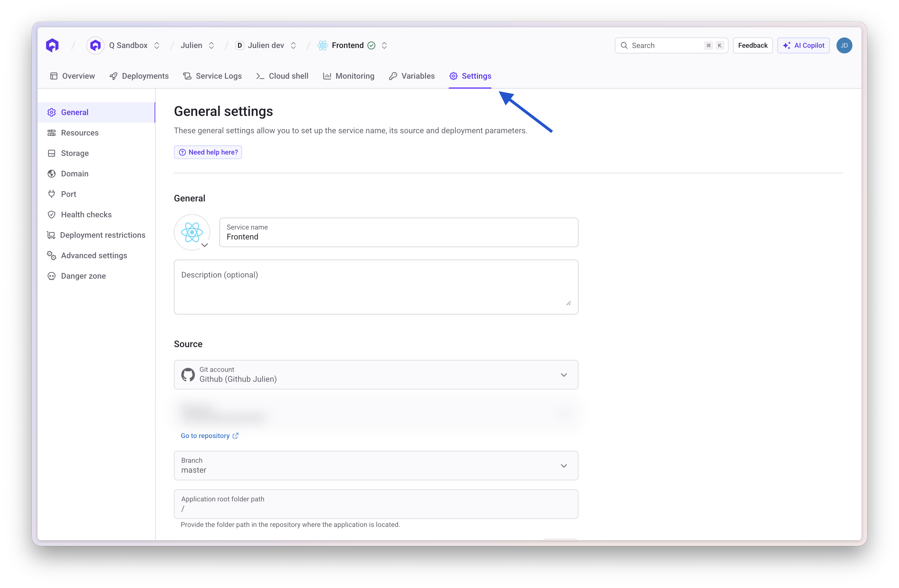
Task: Select the Settings tab
Action: [470, 76]
